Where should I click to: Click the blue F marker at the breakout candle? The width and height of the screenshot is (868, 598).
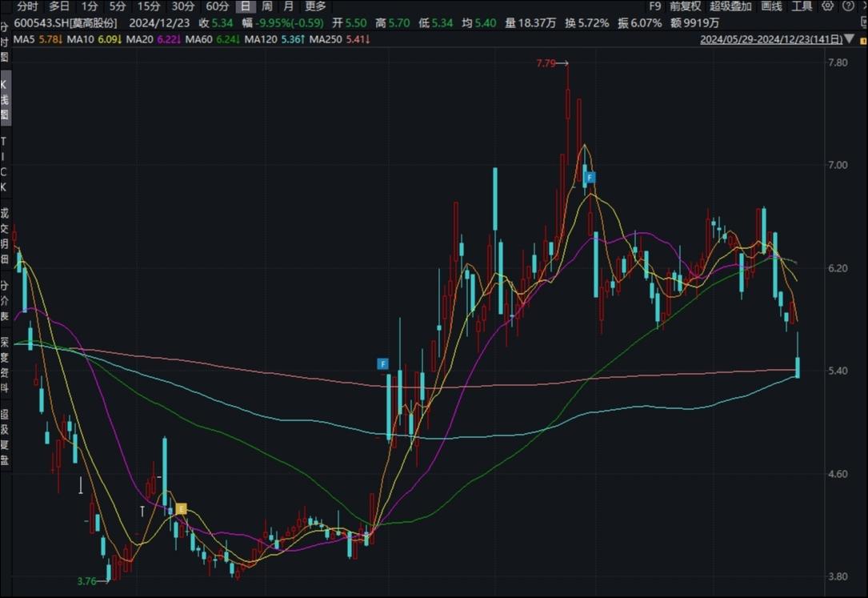point(382,363)
